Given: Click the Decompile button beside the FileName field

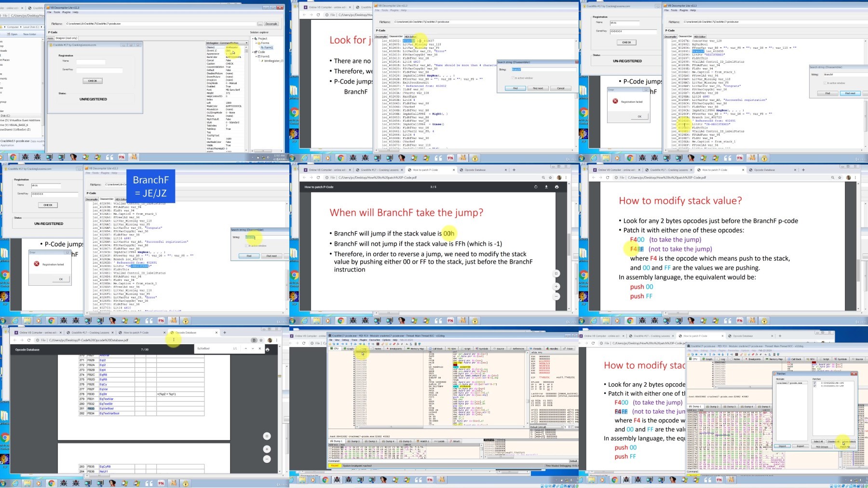Looking at the screenshot, I should pyautogui.click(x=271, y=24).
